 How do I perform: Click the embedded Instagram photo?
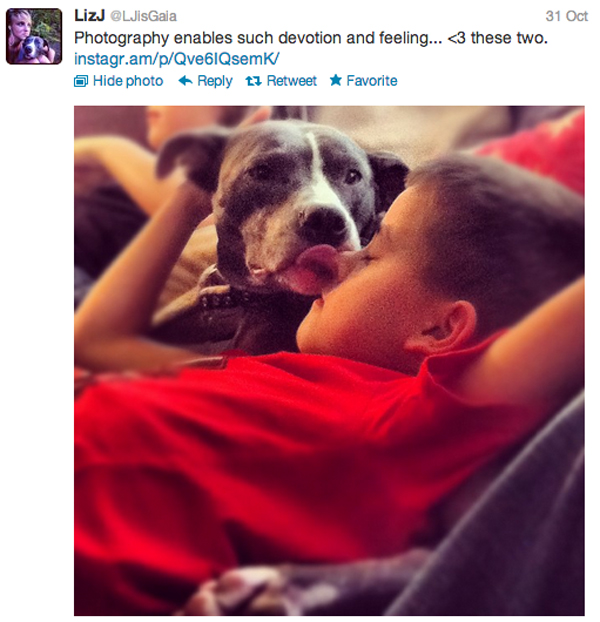pos(329,361)
